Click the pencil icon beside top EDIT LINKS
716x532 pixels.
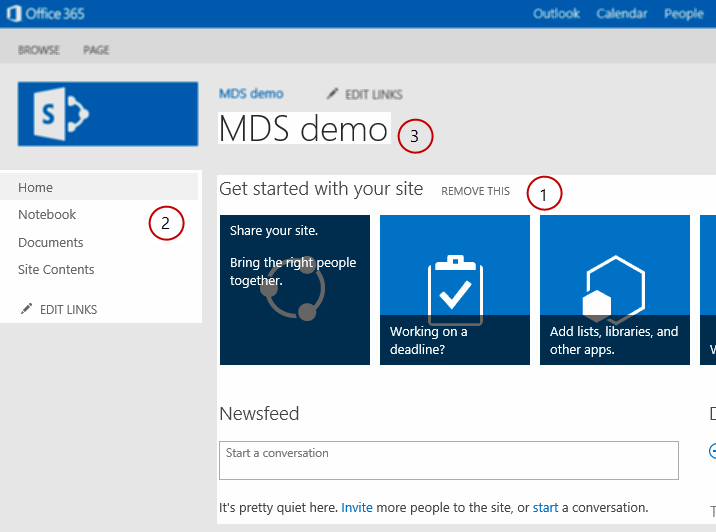(332, 94)
